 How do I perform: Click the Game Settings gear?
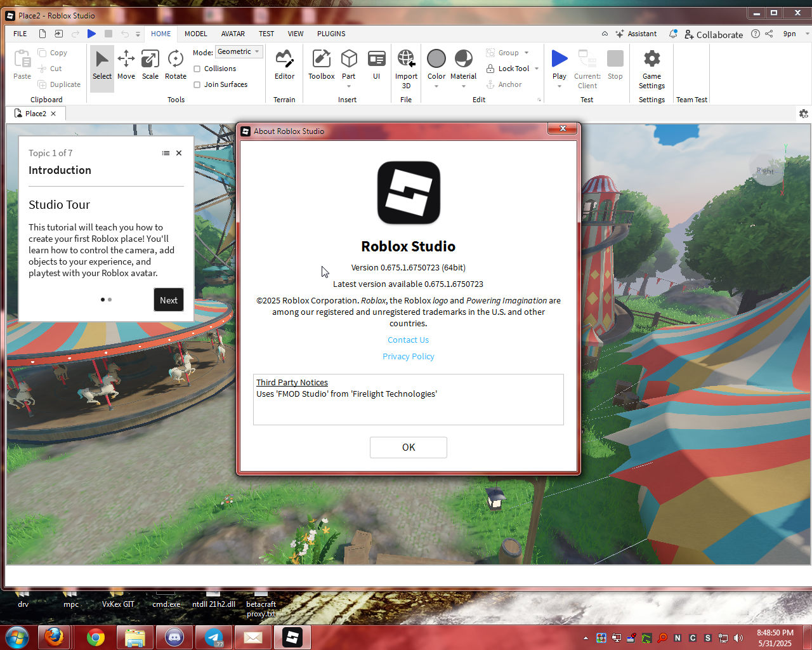point(652,69)
